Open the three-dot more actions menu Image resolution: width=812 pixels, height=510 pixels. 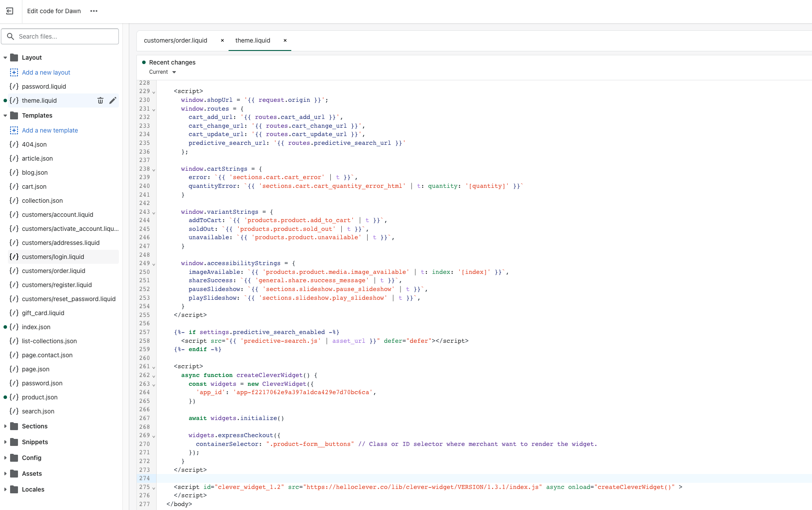coord(94,11)
